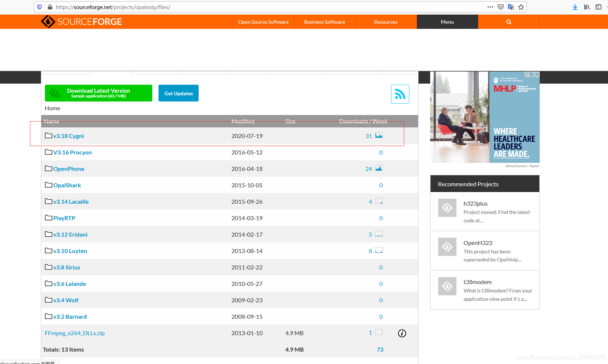Sort by the Name column header

(51, 121)
